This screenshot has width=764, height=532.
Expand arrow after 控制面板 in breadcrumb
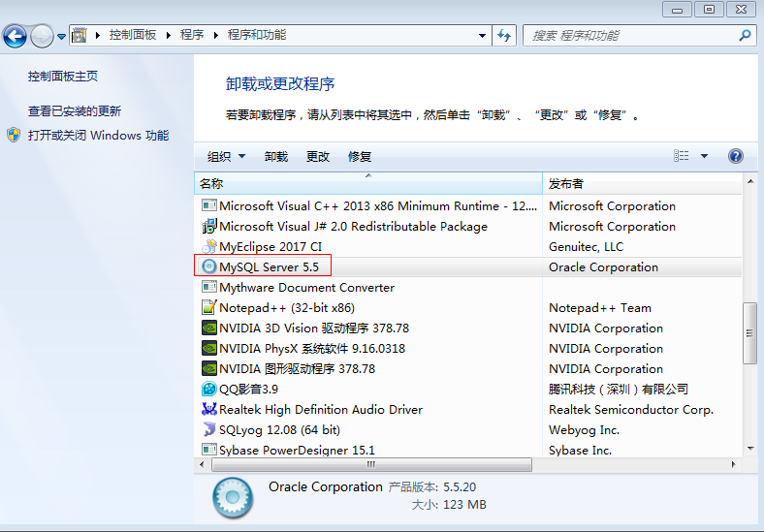(x=169, y=35)
